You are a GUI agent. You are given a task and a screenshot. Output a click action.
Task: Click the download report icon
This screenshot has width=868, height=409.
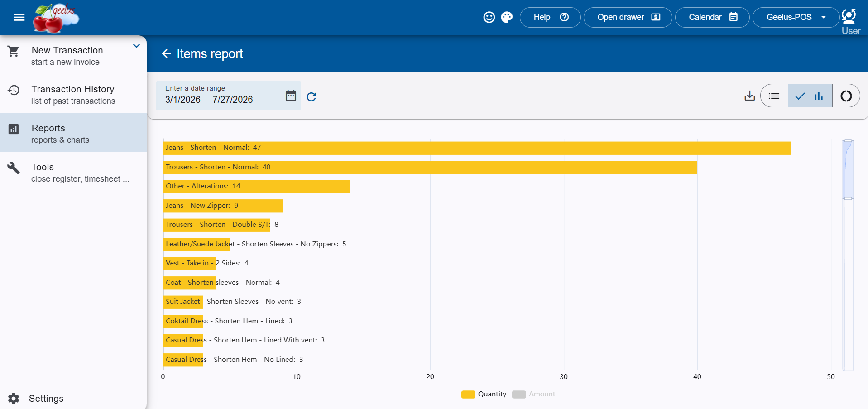(x=750, y=96)
